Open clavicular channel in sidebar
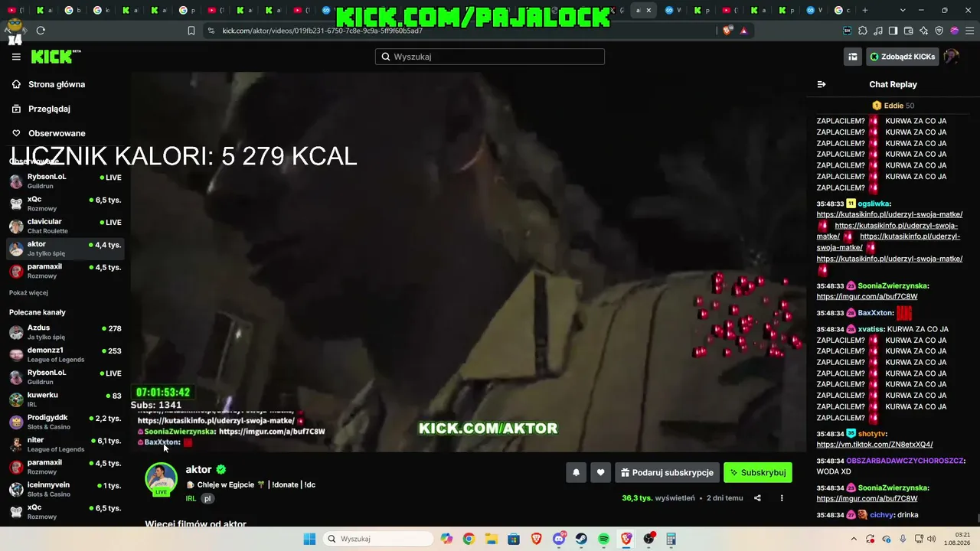The height and width of the screenshot is (551, 980). click(x=65, y=226)
